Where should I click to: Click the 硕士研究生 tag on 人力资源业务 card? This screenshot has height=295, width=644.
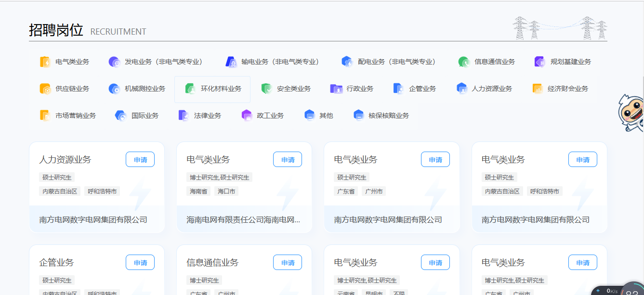pyautogui.click(x=57, y=177)
